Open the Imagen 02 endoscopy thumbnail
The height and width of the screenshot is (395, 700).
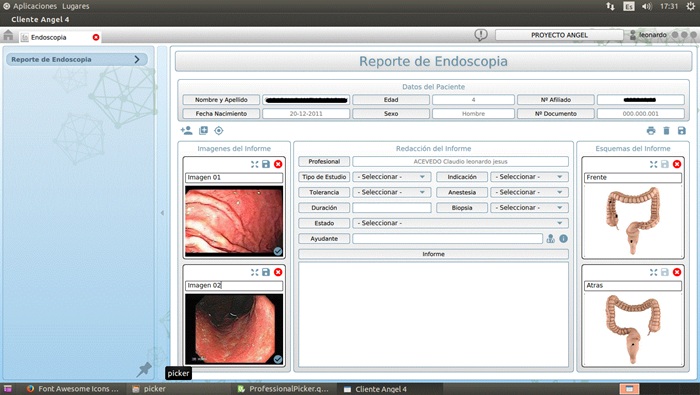coord(234,329)
